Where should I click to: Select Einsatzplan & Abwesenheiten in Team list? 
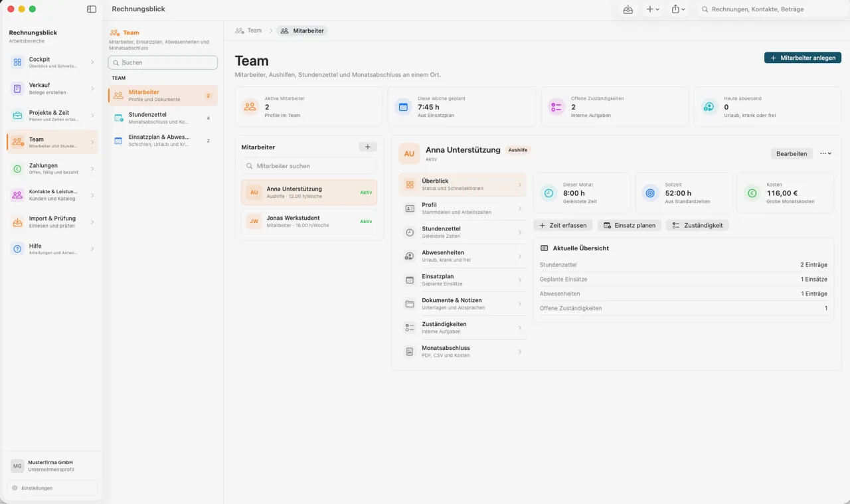163,141
